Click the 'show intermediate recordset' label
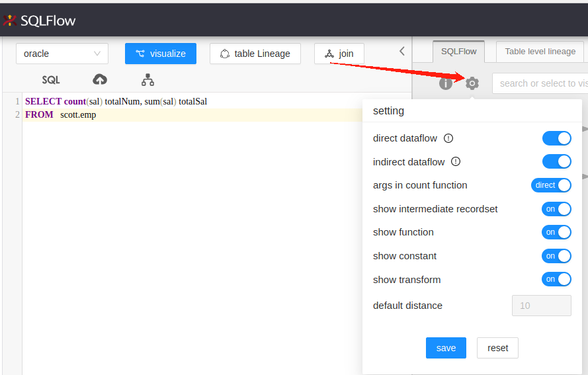 coord(435,209)
